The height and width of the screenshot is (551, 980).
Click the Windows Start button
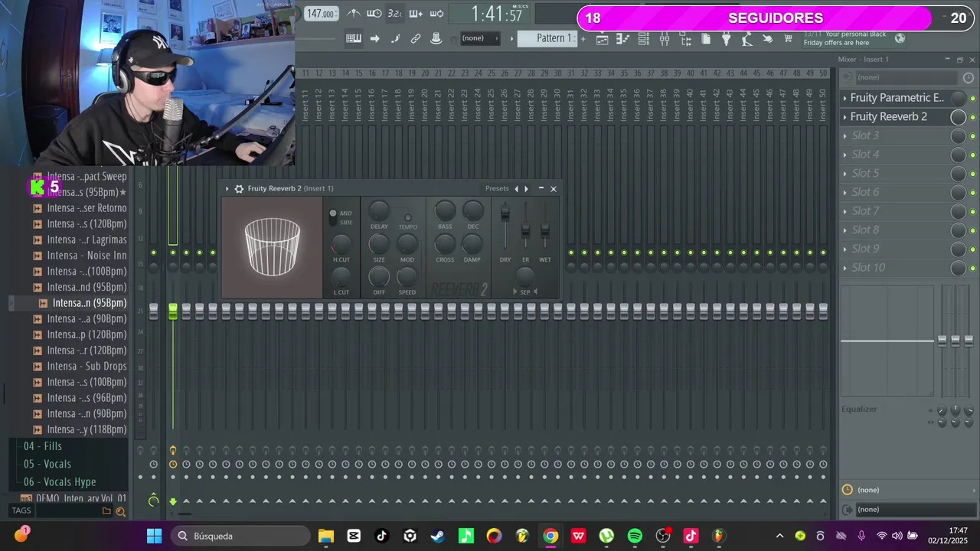tap(154, 536)
